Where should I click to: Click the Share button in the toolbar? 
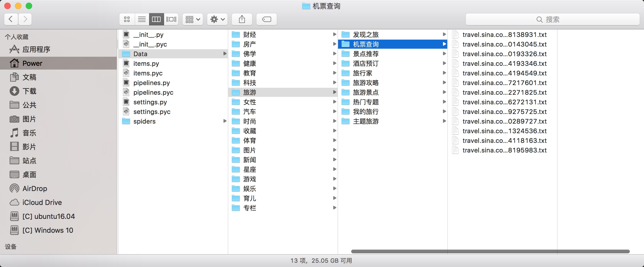(242, 19)
